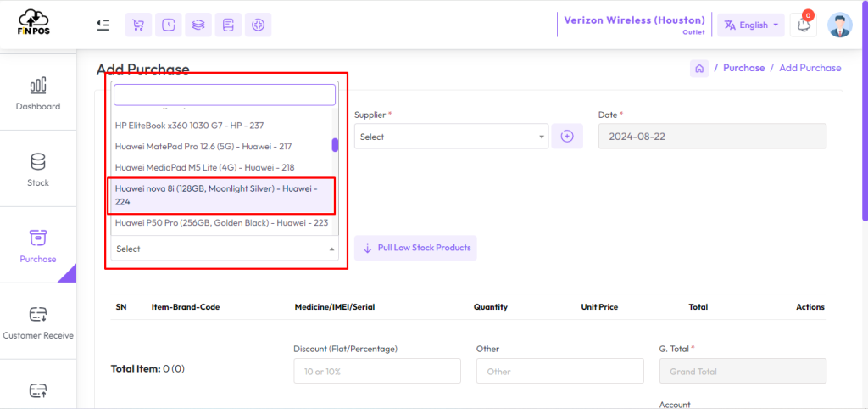Click the home breadcrumb icon
This screenshot has height=409, width=868.
(699, 68)
